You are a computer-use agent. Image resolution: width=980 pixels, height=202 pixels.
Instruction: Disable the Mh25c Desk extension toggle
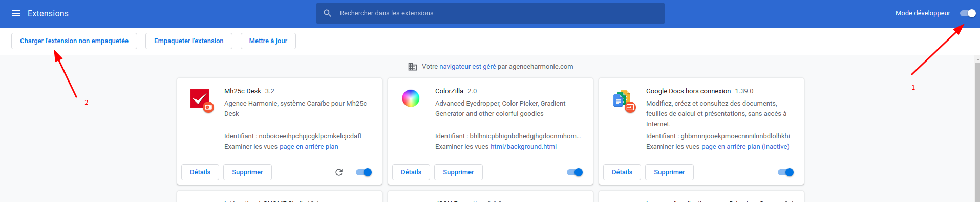[364, 172]
